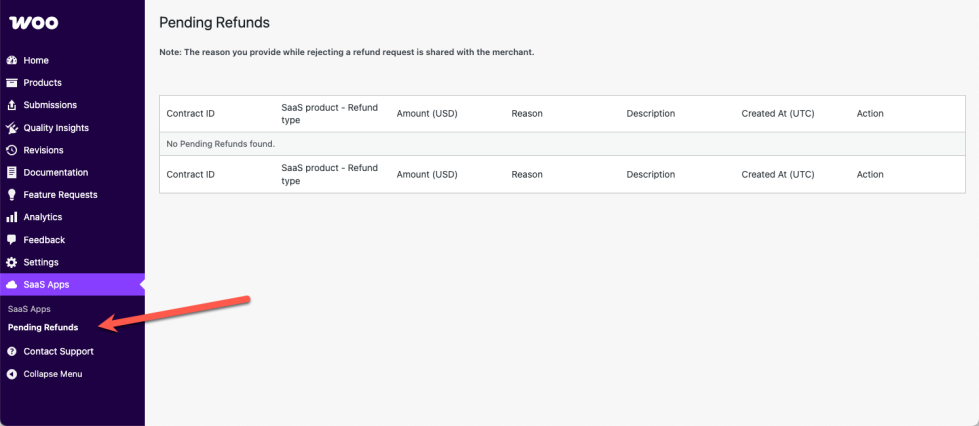Viewport: 979px width, 426px height.
Task: Click the Feedback speech bubble icon
Action: point(12,240)
